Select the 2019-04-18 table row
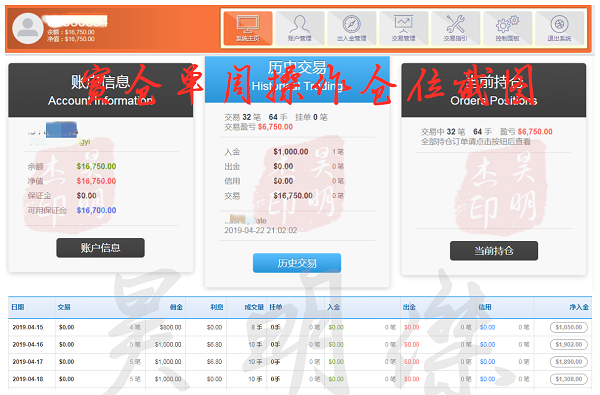 point(300,379)
